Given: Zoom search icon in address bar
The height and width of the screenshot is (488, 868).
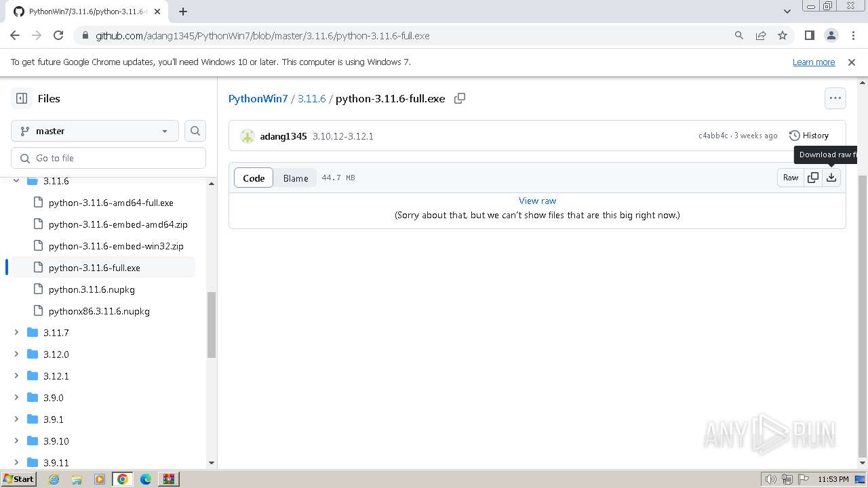Looking at the screenshot, I should (739, 35).
